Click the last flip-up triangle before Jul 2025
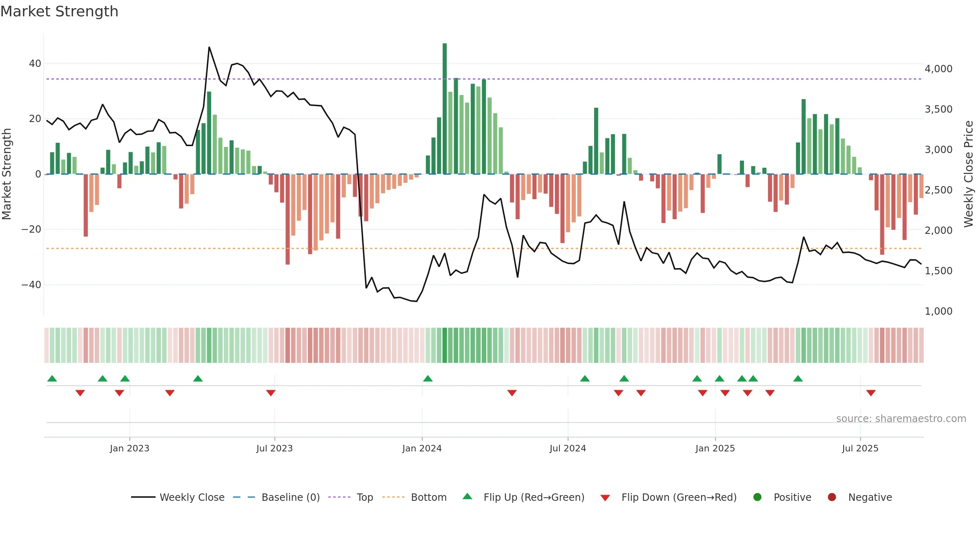This screenshot has width=980, height=551. point(798,378)
